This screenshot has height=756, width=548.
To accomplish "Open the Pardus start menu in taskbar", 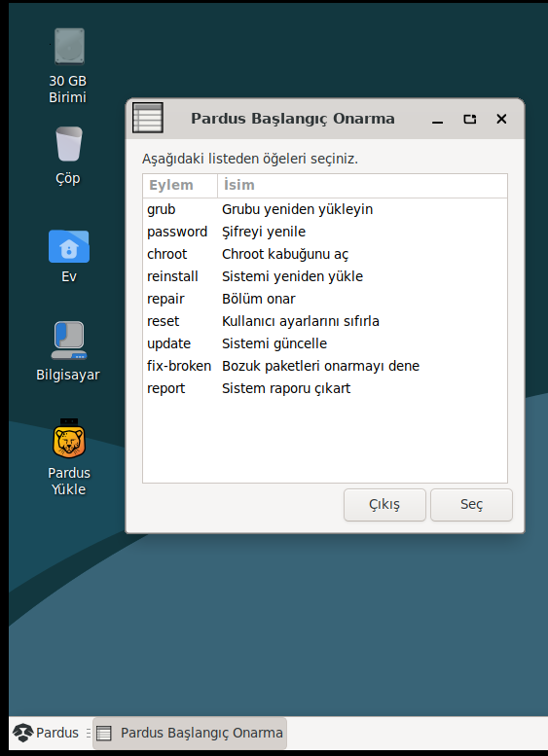I will pos(46,733).
